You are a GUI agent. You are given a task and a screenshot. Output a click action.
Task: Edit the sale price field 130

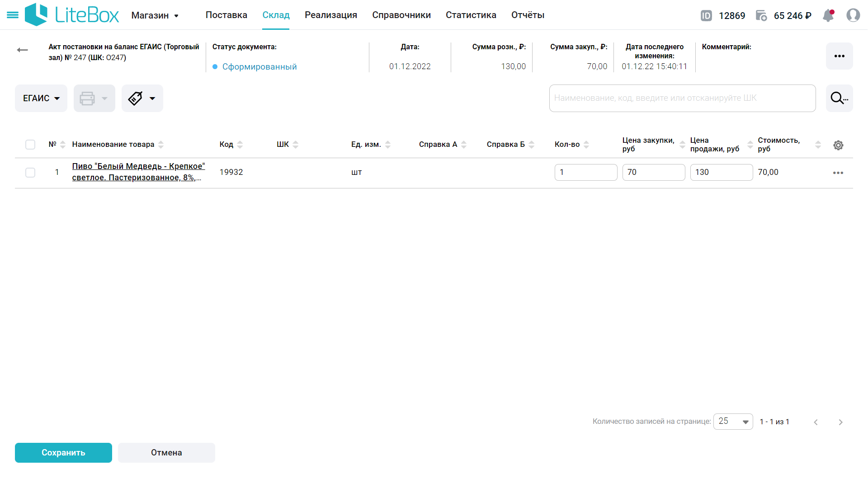(722, 173)
